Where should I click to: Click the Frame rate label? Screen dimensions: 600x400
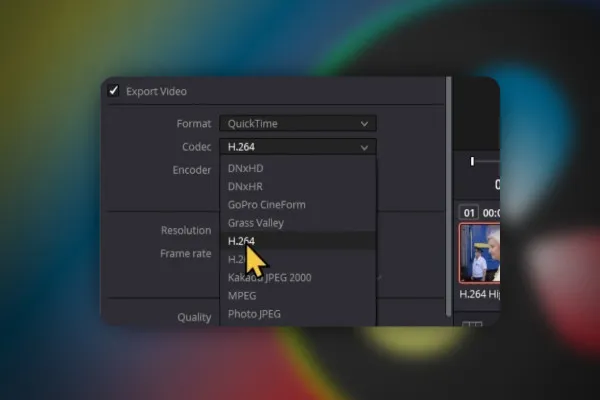pyautogui.click(x=186, y=253)
